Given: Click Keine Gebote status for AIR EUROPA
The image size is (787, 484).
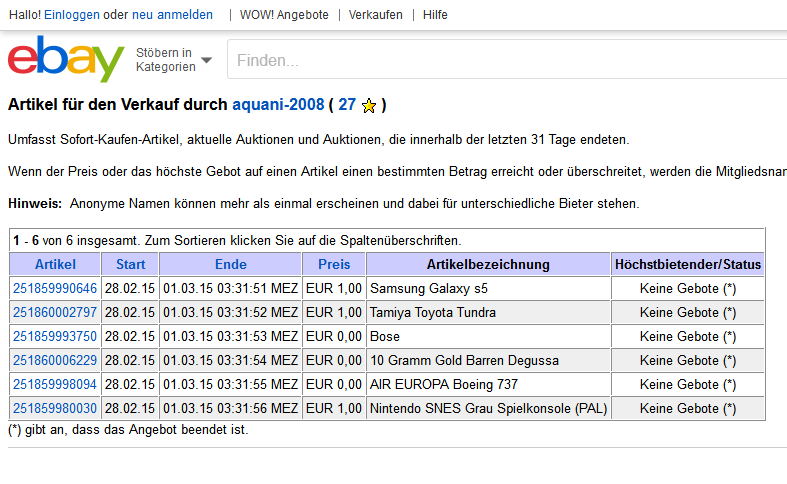Looking at the screenshot, I should [x=688, y=385].
